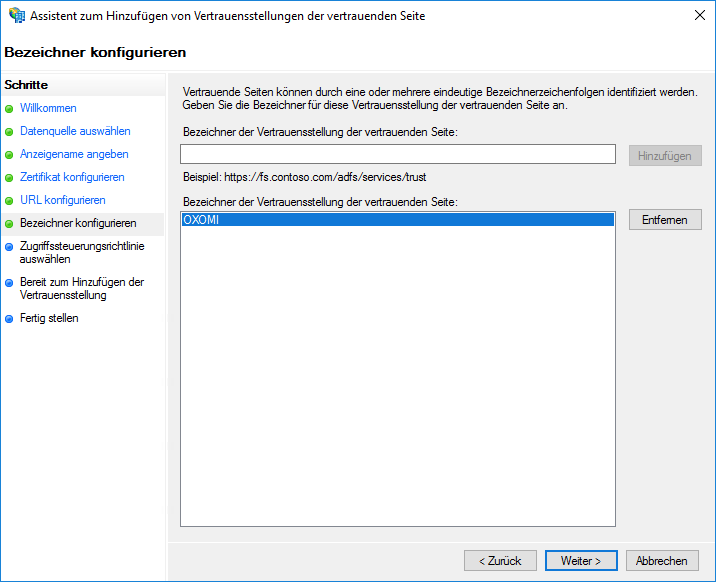Open the Willkommen step
The width and height of the screenshot is (716, 582).
[x=48, y=108]
